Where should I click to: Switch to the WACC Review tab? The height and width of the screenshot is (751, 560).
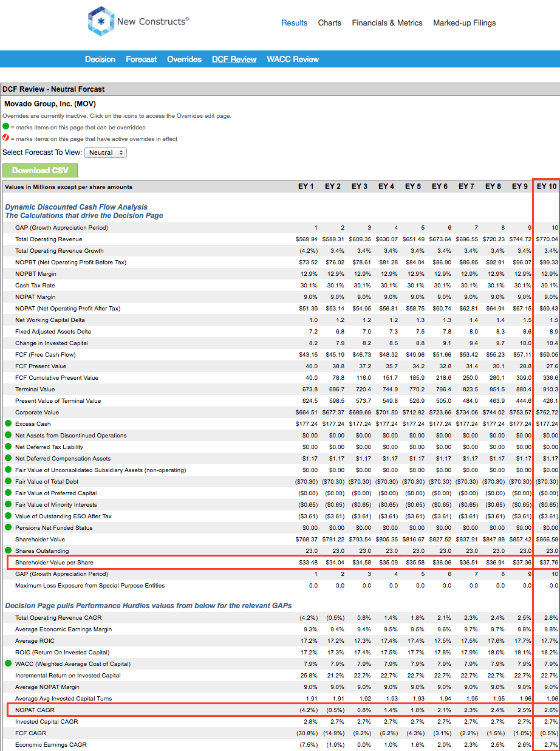[293, 59]
